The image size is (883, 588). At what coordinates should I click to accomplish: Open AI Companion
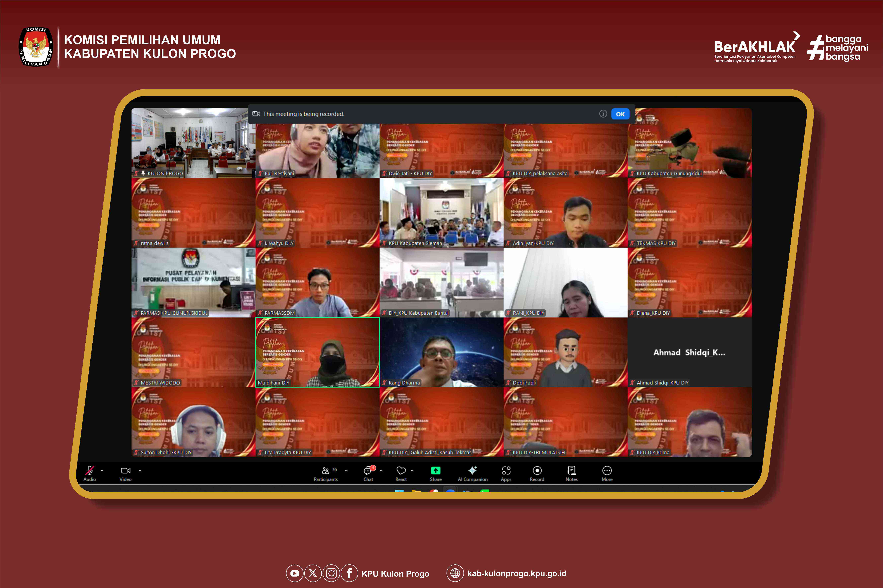click(473, 471)
